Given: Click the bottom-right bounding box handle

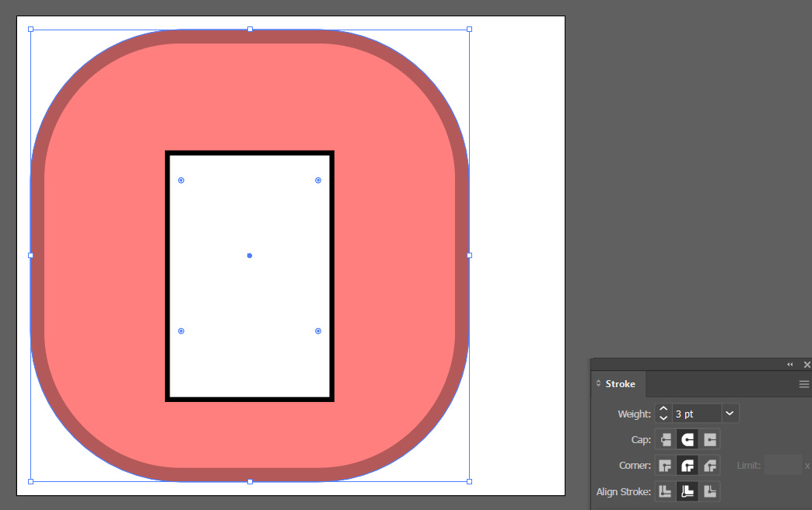Looking at the screenshot, I should coord(469,481).
